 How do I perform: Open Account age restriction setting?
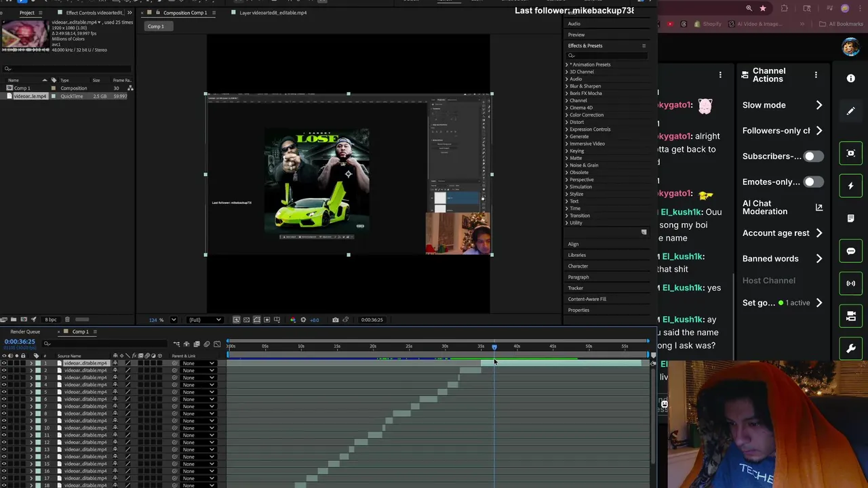coord(782,233)
